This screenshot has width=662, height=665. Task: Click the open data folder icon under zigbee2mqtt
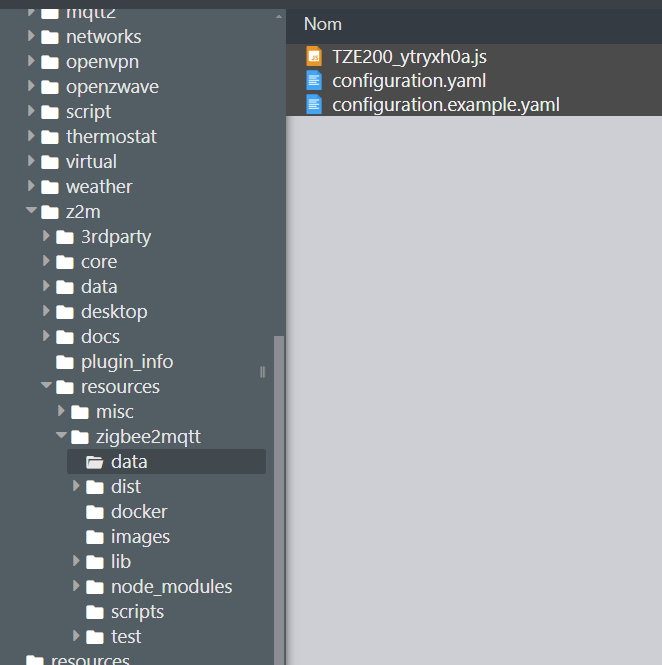point(95,462)
